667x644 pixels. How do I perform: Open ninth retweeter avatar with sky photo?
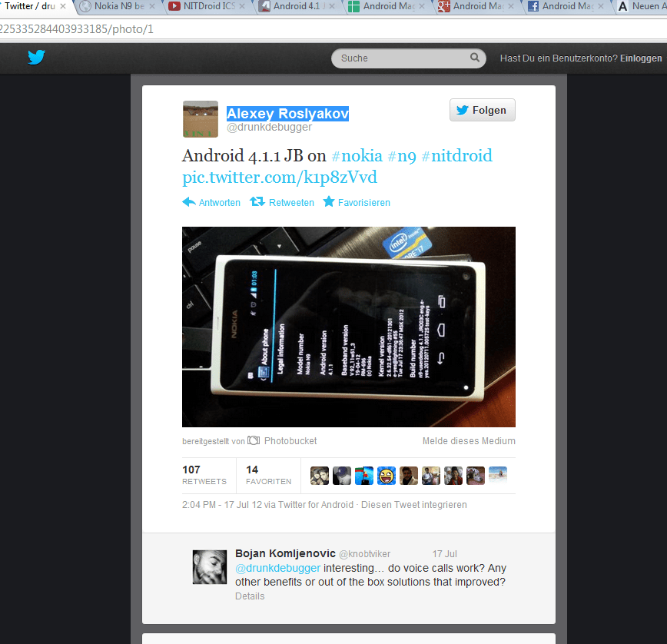point(498,476)
